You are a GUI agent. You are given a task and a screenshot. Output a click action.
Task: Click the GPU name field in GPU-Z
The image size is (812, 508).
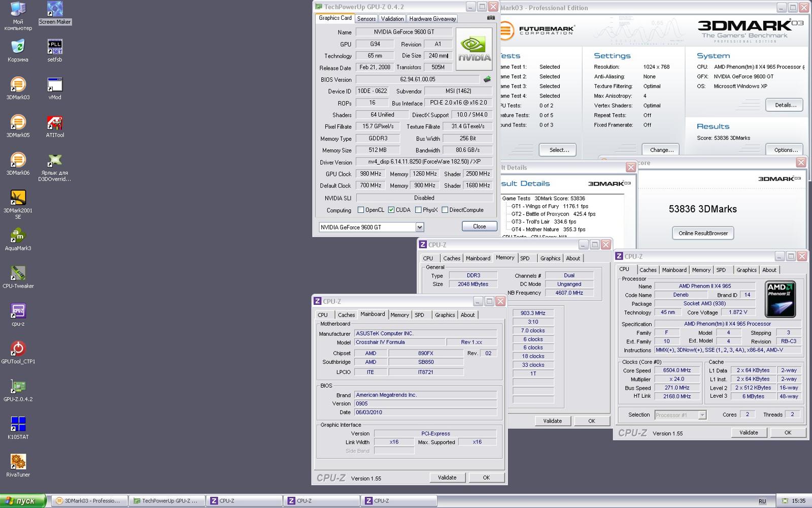pos(404,31)
